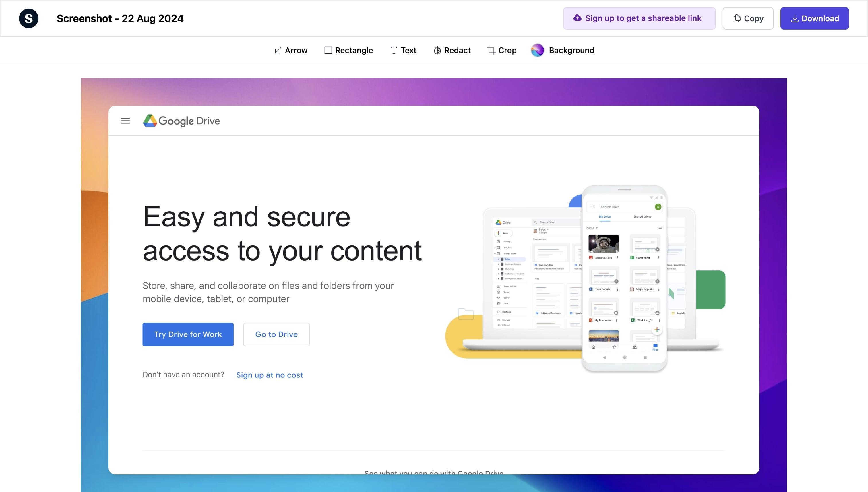Click Try Drive for Work button
Viewport: 868px width, 492px height.
[188, 334]
